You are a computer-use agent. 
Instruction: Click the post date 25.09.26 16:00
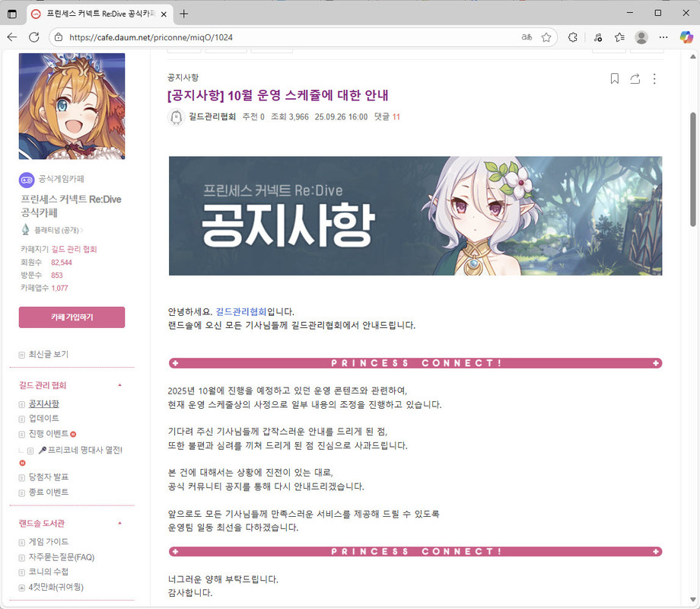pos(341,116)
